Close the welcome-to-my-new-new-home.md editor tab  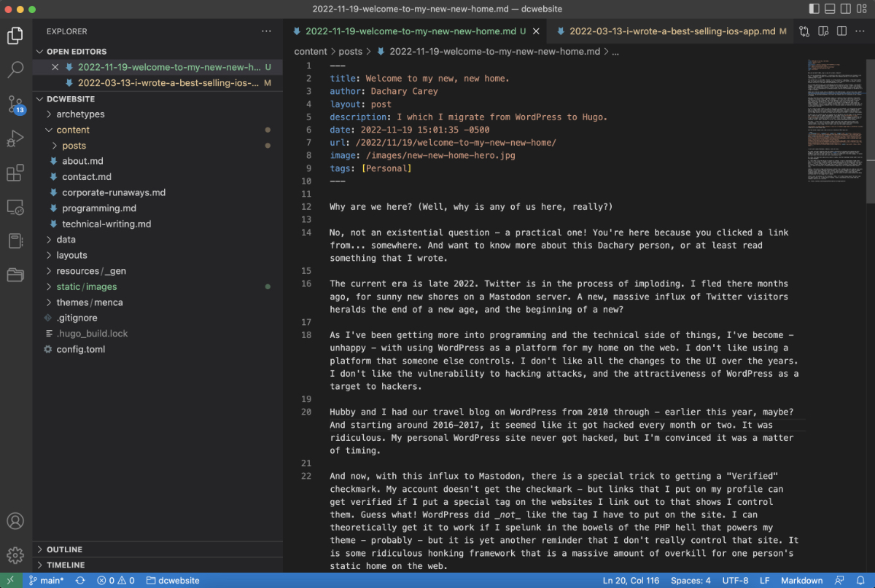pyautogui.click(x=536, y=31)
